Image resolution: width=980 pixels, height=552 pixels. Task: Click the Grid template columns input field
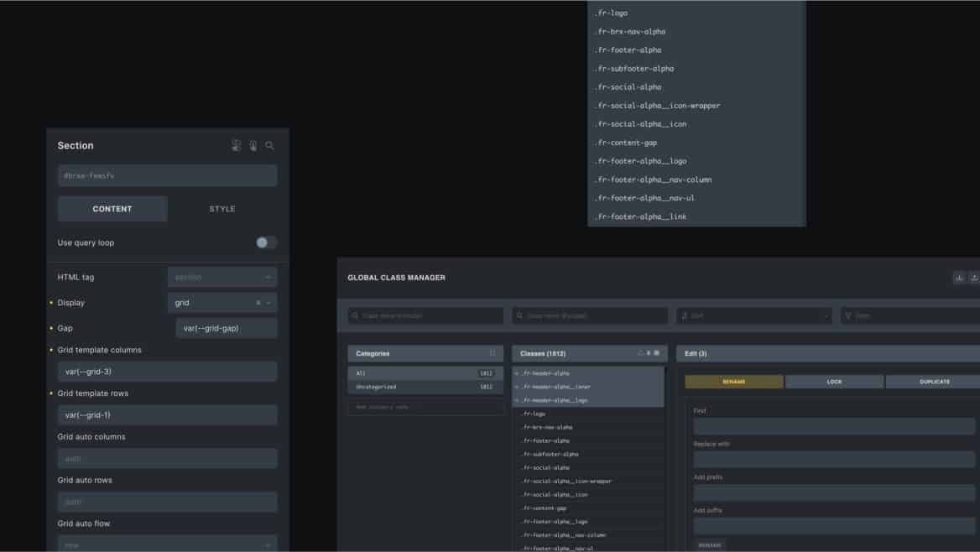tap(167, 372)
